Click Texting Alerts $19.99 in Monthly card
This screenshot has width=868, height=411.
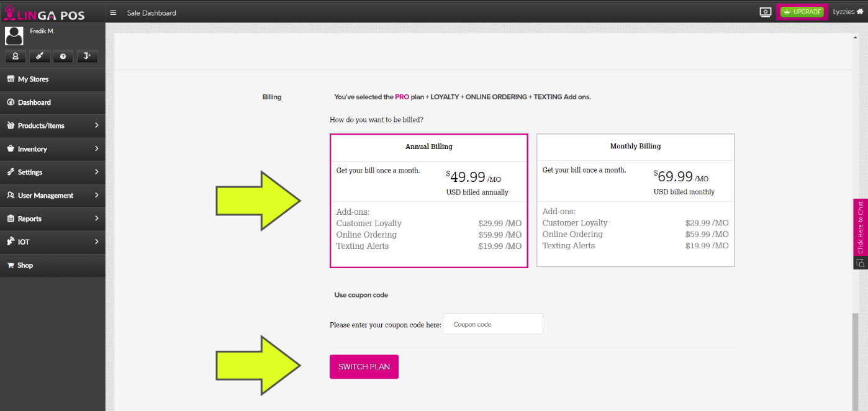[x=636, y=245]
